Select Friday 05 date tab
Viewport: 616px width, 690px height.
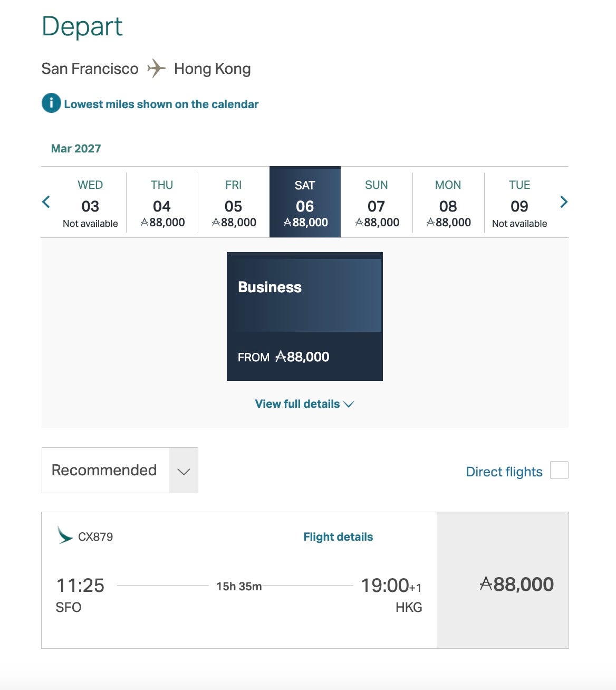234,203
